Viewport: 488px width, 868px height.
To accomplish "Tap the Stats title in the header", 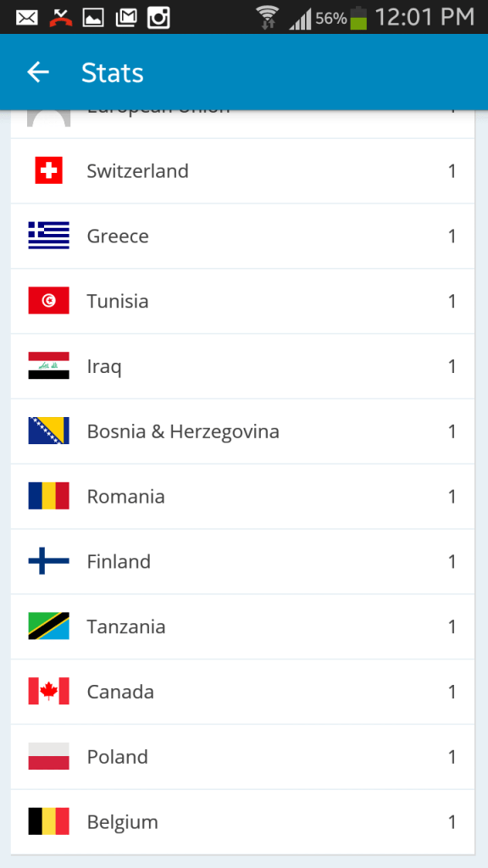I will pos(112,73).
